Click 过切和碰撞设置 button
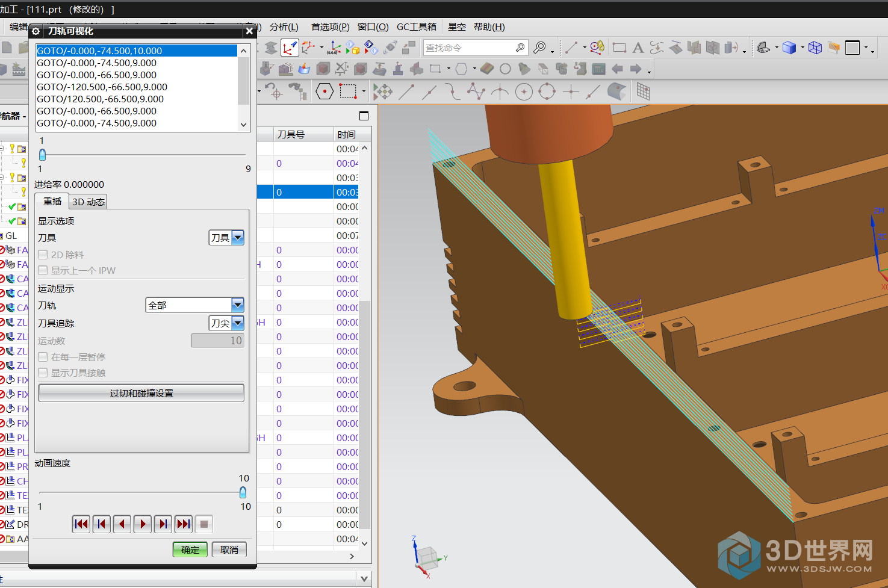The image size is (888, 588). coord(141,393)
